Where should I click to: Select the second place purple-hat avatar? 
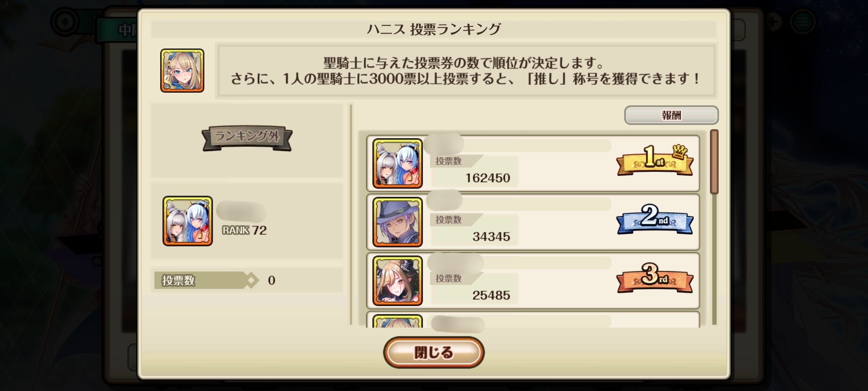point(397,222)
